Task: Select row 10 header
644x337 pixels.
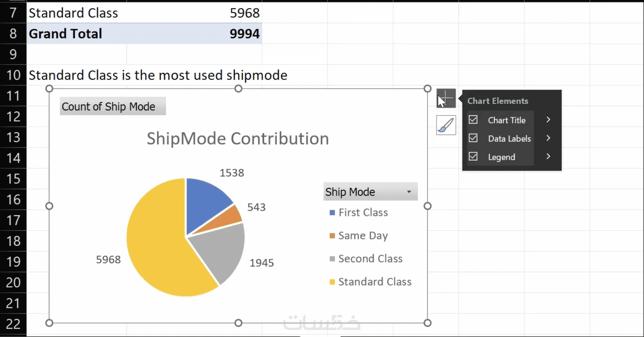Action: [13, 75]
